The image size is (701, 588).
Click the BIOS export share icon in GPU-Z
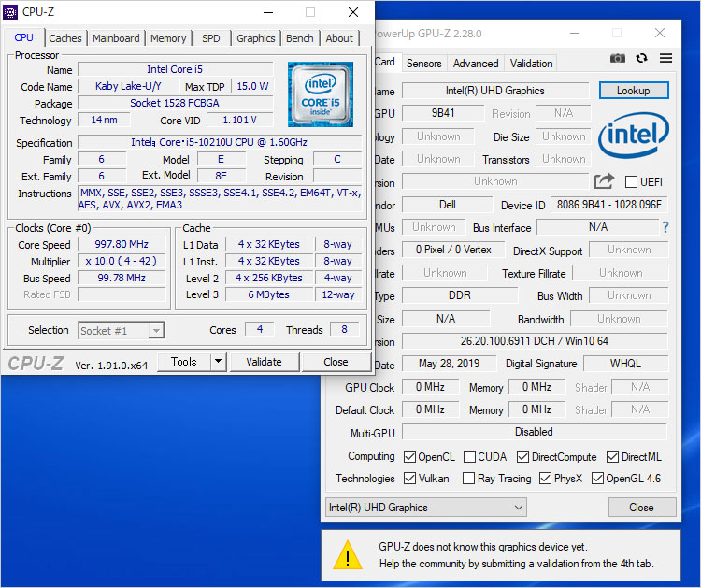click(x=604, y=181)
